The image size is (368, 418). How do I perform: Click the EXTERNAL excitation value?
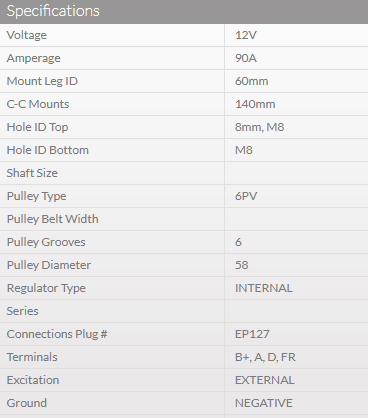265,380
